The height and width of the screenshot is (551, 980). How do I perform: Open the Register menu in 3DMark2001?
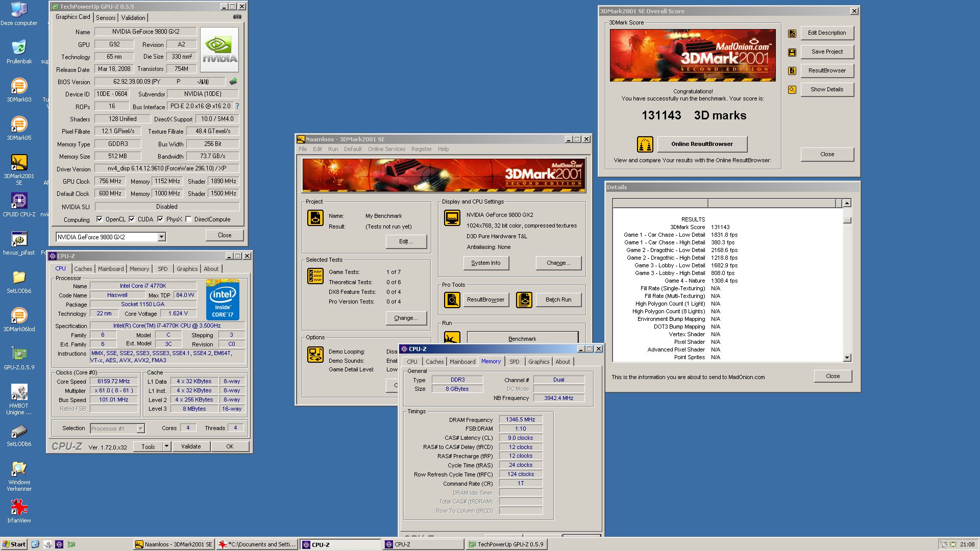pyautogui.click(x=421, y=149)
